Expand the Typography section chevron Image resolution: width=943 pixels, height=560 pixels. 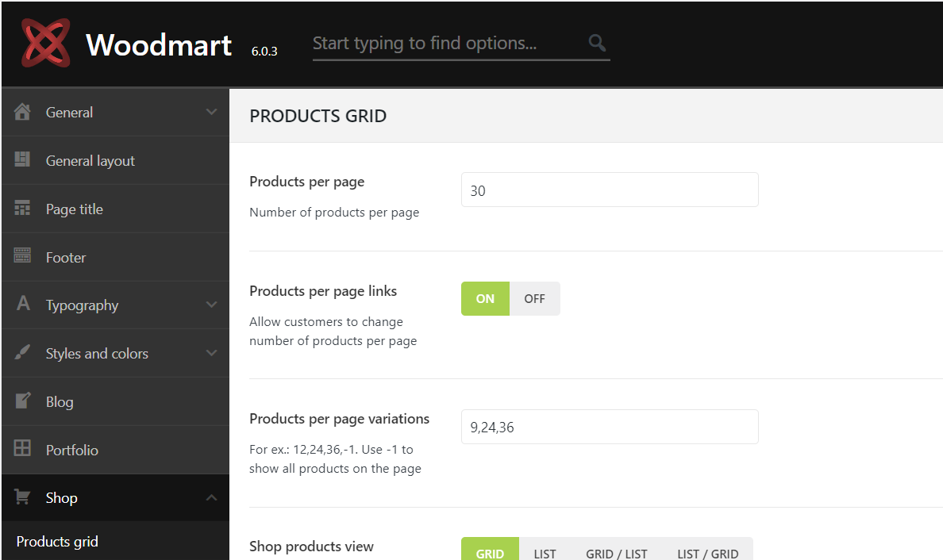pyautogui.click(x=211, y=305)
